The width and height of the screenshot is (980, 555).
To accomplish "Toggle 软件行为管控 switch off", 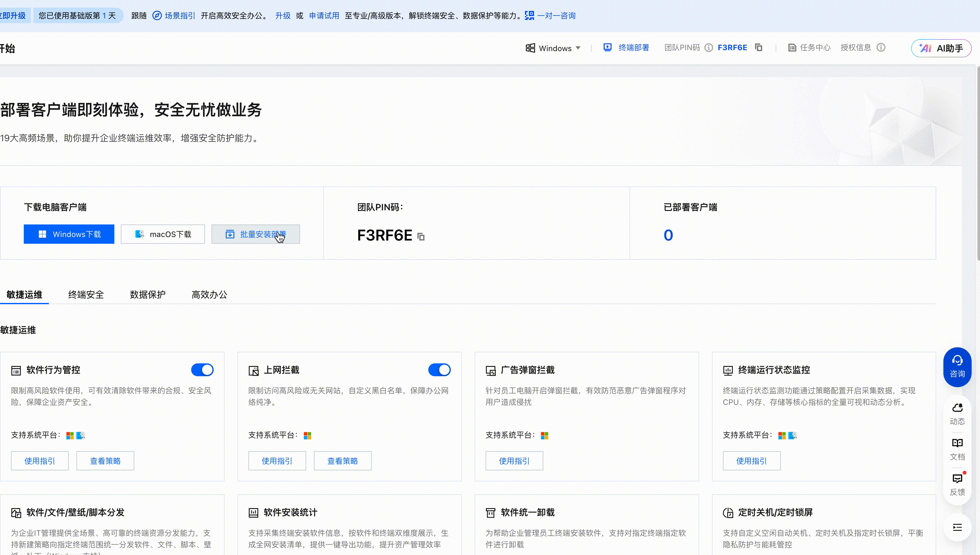I will (202, 370).
